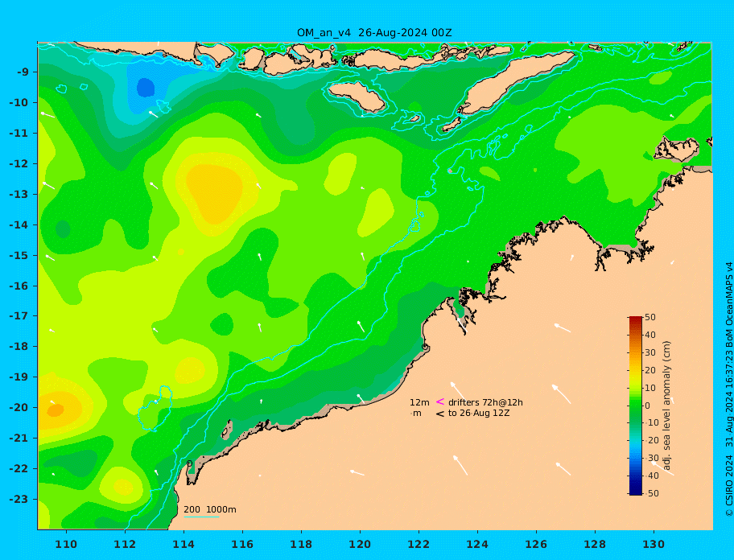The image size is (734, 560).
Task: Click the latitude axis label -15
Action: pos(19,255)
